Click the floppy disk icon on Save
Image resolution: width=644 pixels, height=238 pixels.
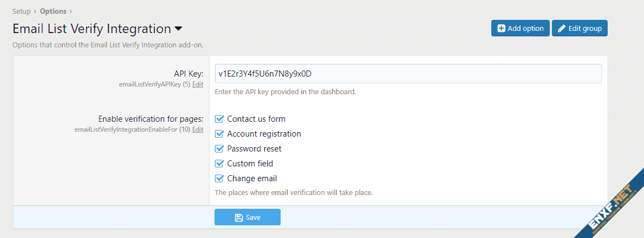click(x=239, y=218)
